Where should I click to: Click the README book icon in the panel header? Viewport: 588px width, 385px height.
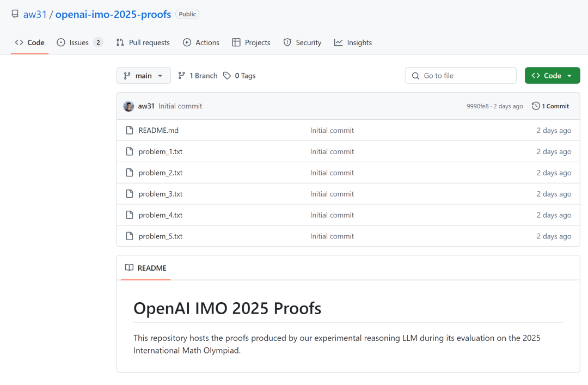pos(130,267)
